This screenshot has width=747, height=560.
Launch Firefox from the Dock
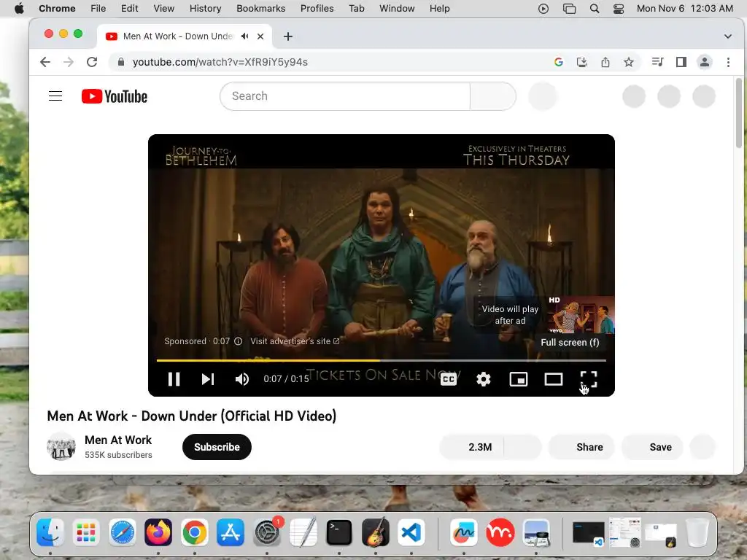pos(158,532)
